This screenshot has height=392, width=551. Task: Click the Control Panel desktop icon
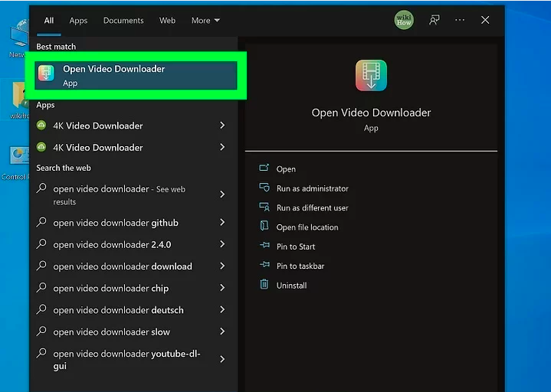[x=16, y=162]
